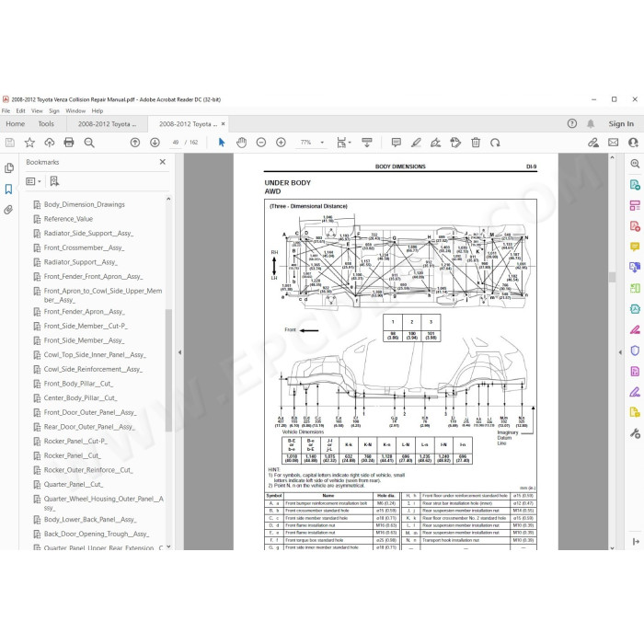Image resolution: width=644 pixels, height=644 pixels.
Task: Click the Sign In link
Action: [621, 123]
